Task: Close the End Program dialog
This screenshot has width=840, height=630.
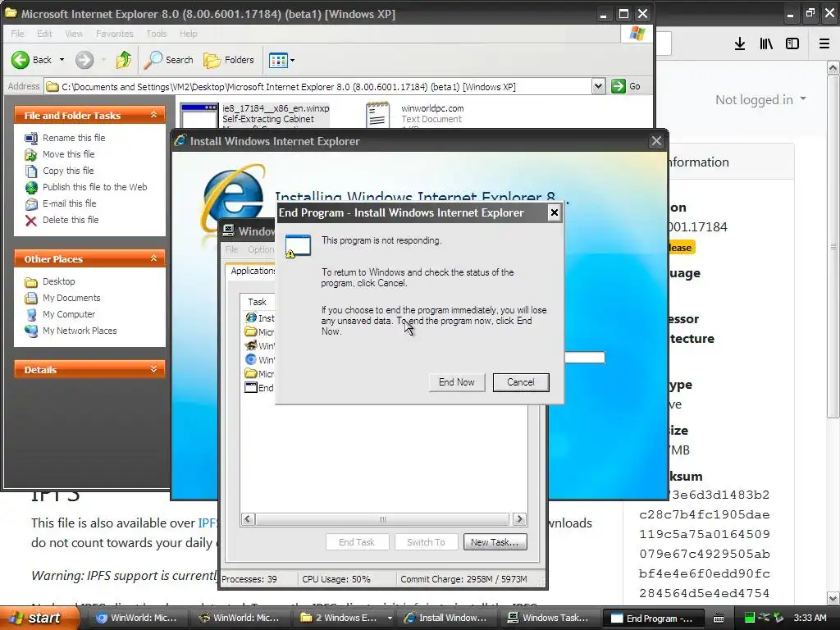Action: (554, 212)
